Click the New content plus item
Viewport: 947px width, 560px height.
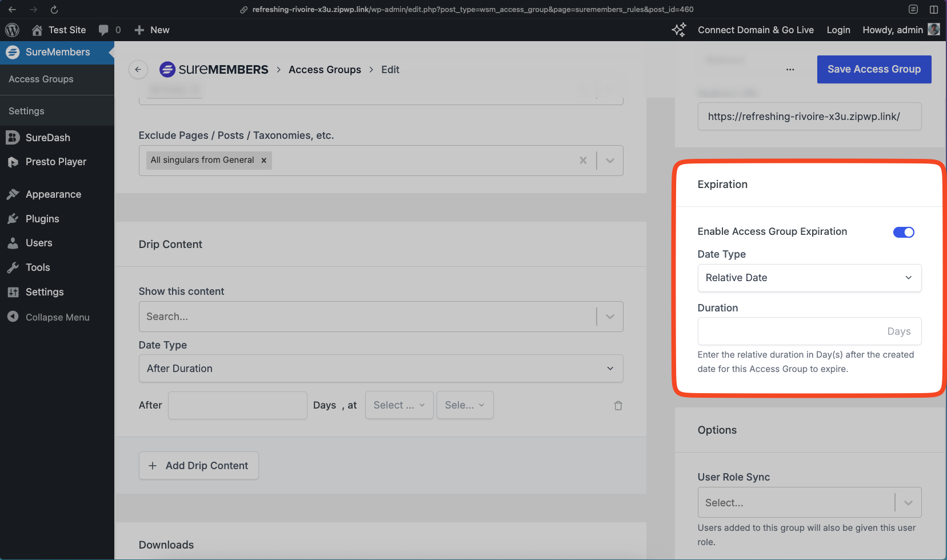pos(152,30)
